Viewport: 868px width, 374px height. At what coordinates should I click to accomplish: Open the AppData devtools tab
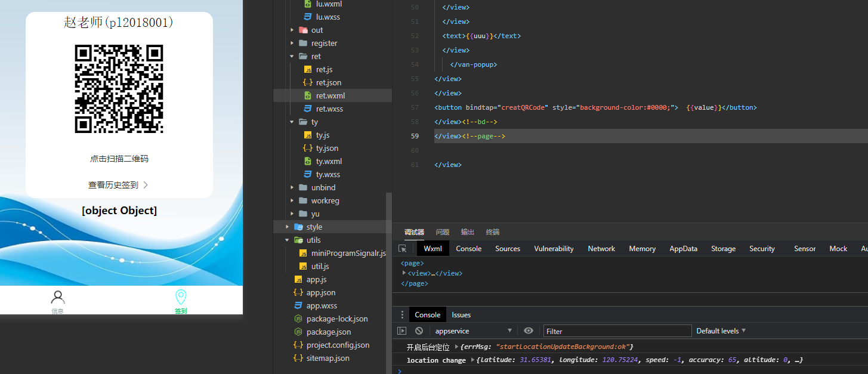683,249
